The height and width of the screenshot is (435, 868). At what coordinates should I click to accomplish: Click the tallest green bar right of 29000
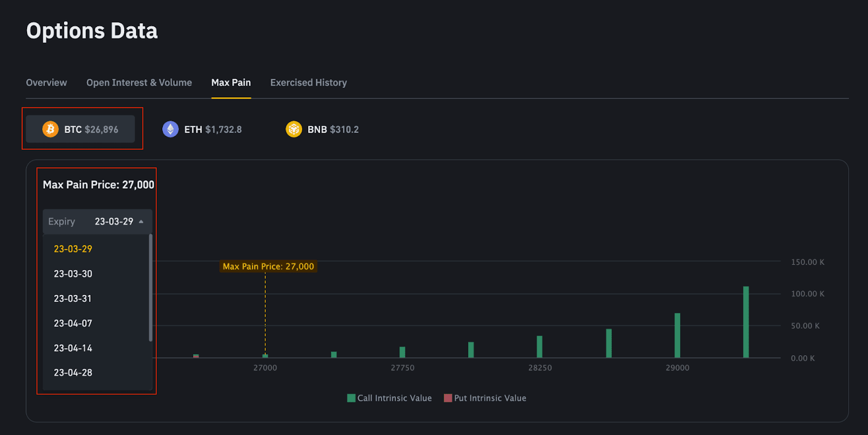coord(746,322)
